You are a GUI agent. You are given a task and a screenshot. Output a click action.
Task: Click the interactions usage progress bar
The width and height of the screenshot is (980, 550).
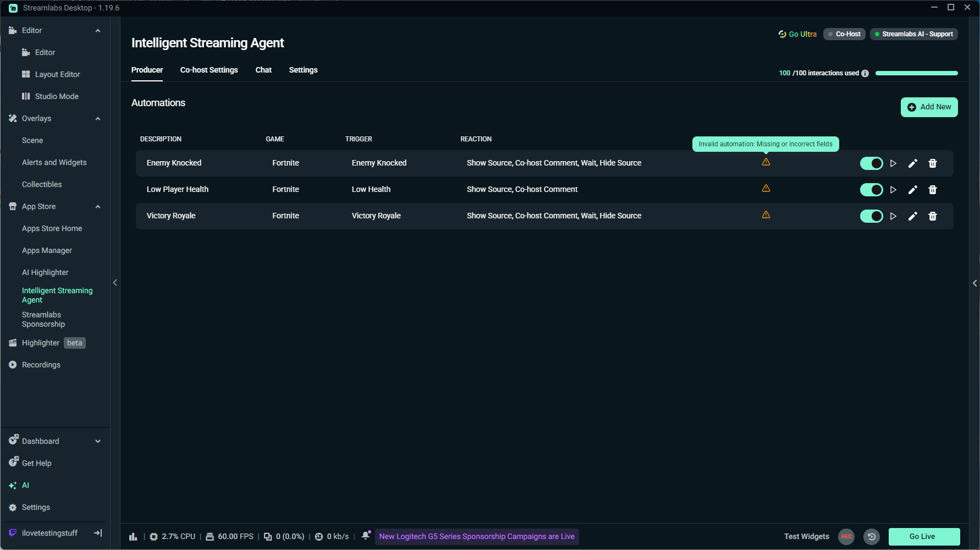coord(916,73)
